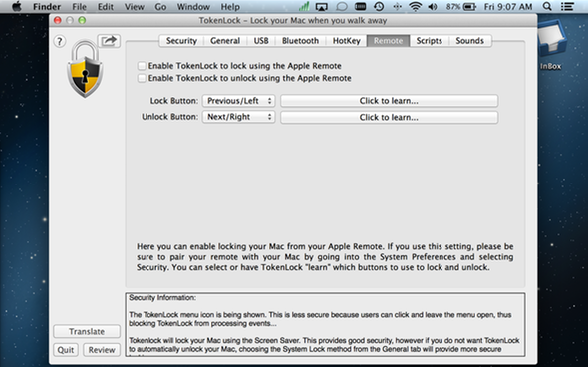588x367 pixels.
Task: Click inside the Security Information text box
Action: 325,324
